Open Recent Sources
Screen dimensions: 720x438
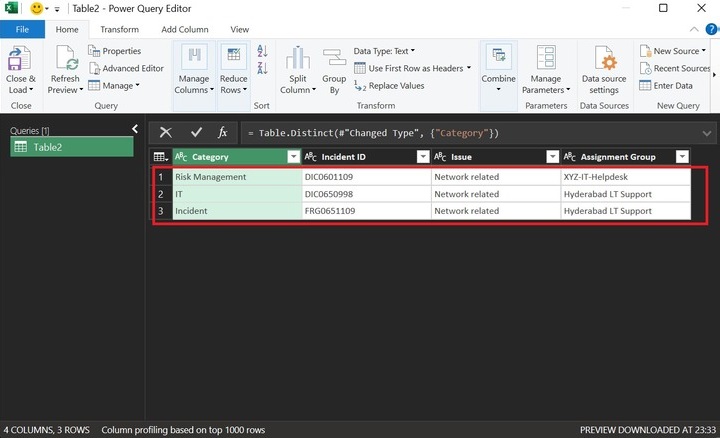coord(675,68)
